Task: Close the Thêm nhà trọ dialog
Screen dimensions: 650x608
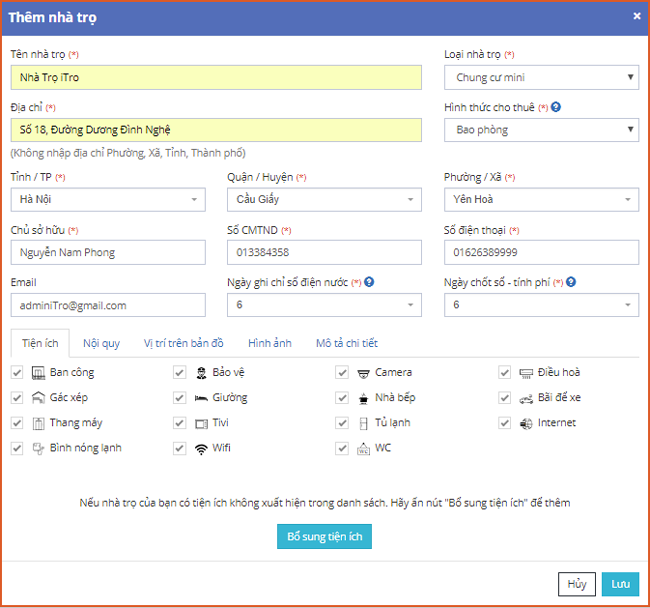Action: coord(637,16)
